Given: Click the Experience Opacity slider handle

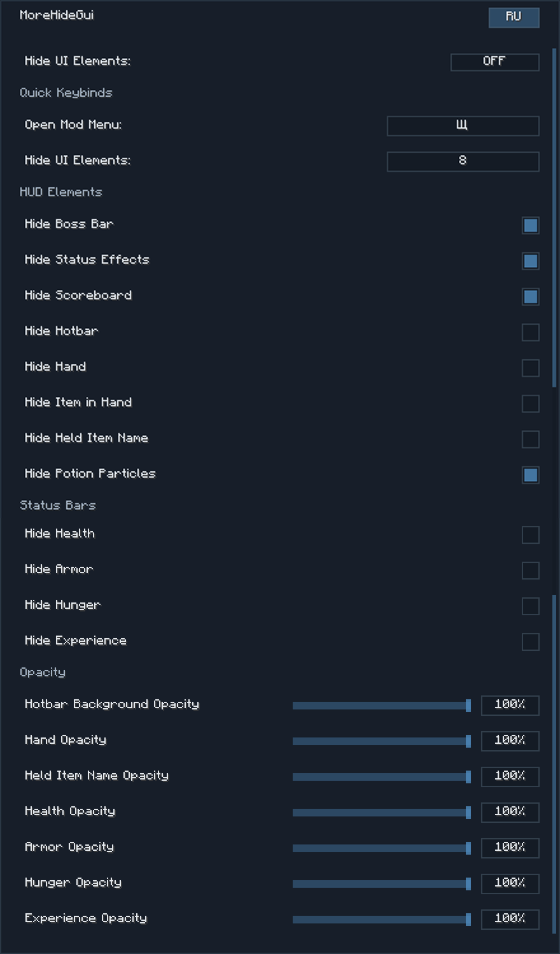Looking at the screenshot, I should tap(468, 920).
